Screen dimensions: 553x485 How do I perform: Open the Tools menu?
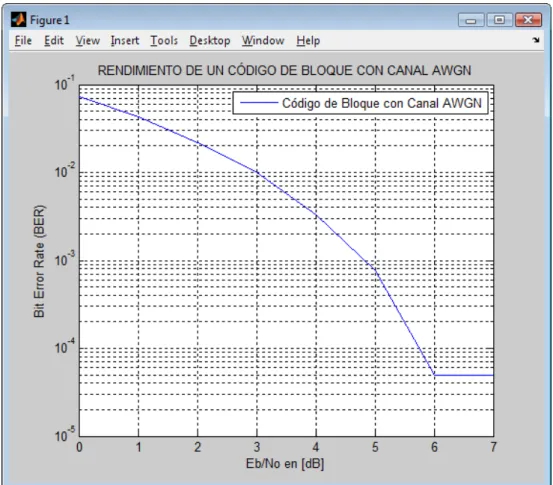(164, 41)
